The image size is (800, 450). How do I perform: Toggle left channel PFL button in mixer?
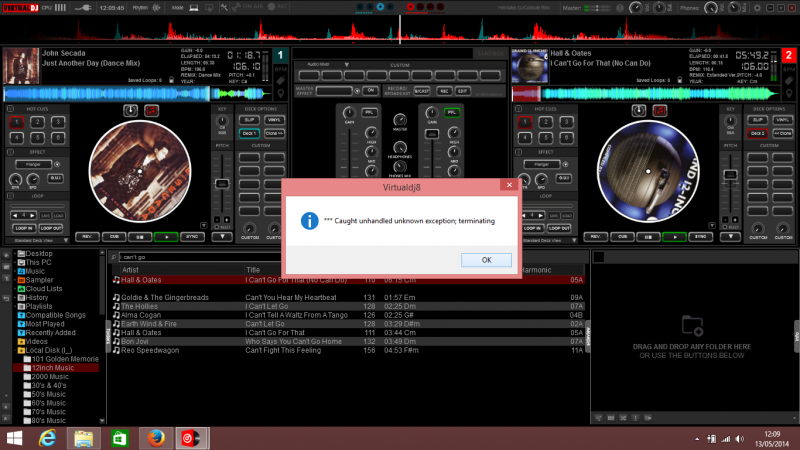pos(369,112)
